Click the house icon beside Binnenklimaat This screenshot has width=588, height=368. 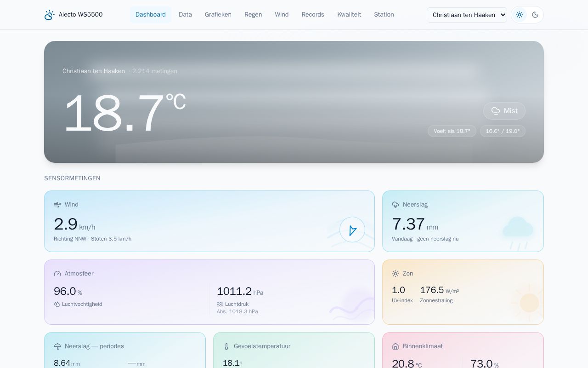pyautogui.click(x=396, y=346)
